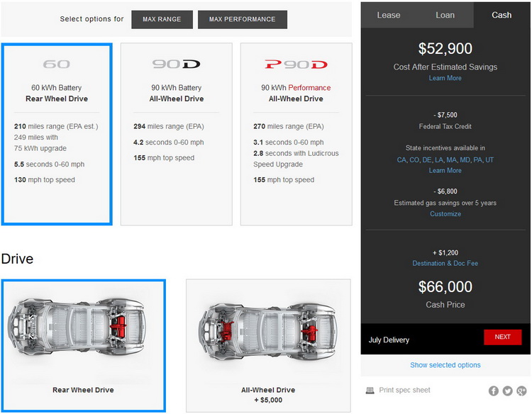Share on Google Plus icon
Image resolution: width=532 pixels, height=414 pixels.
click(x=521, y=391)
